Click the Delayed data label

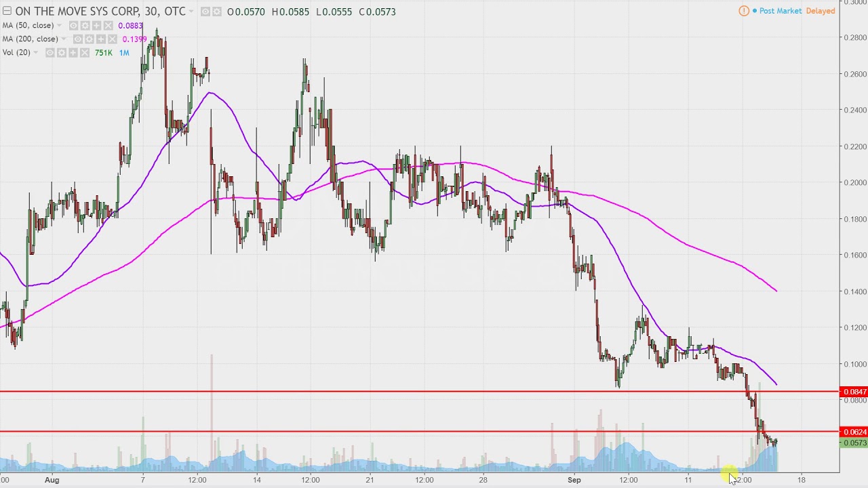click(x=821, y=11)
